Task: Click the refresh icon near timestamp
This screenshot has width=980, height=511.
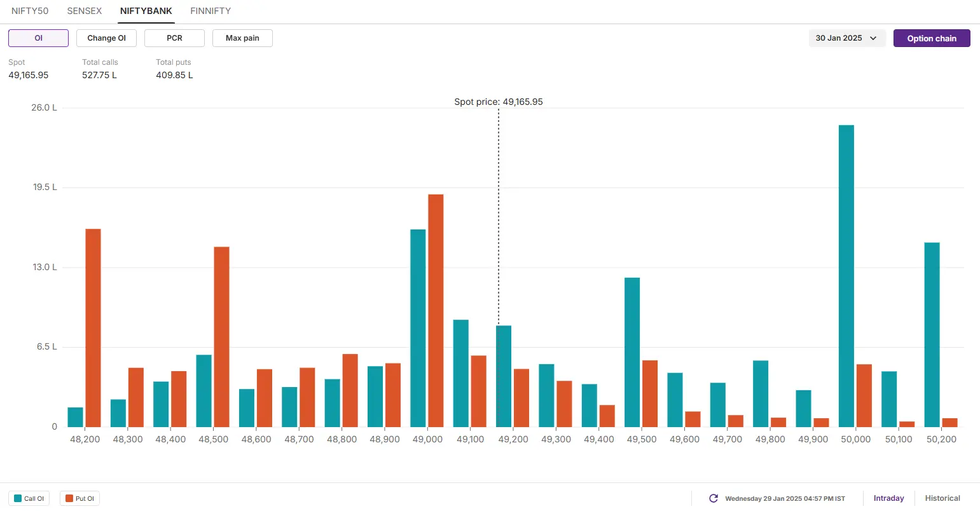Action: point(714,498)
